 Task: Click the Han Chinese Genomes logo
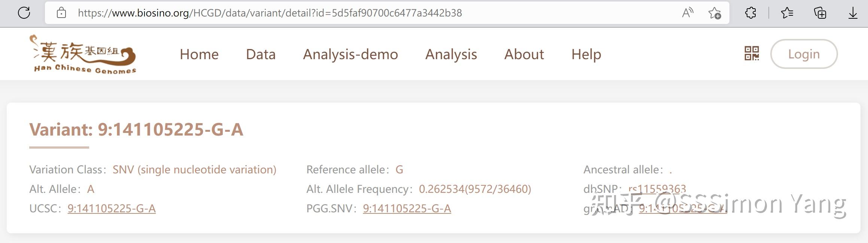[x=84, y=54]
